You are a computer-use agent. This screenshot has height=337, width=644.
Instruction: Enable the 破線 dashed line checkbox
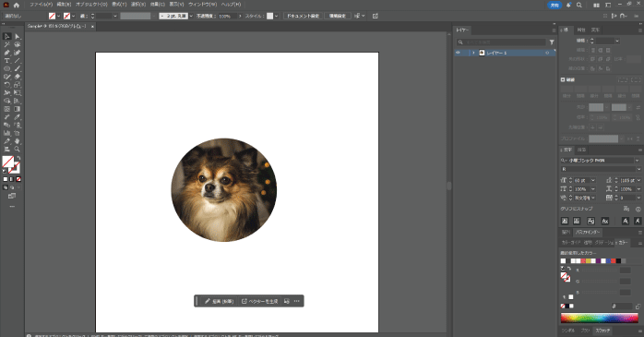point(563,79)
